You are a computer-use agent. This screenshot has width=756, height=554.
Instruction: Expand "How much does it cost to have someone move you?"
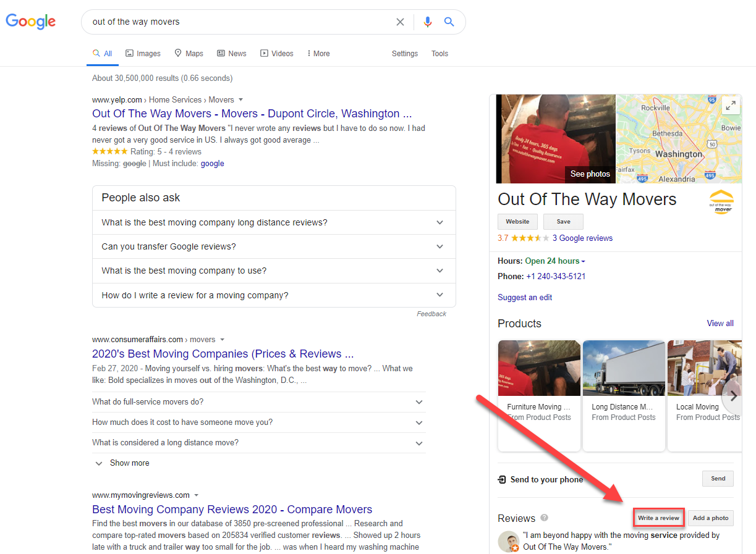tap(258, 422)
